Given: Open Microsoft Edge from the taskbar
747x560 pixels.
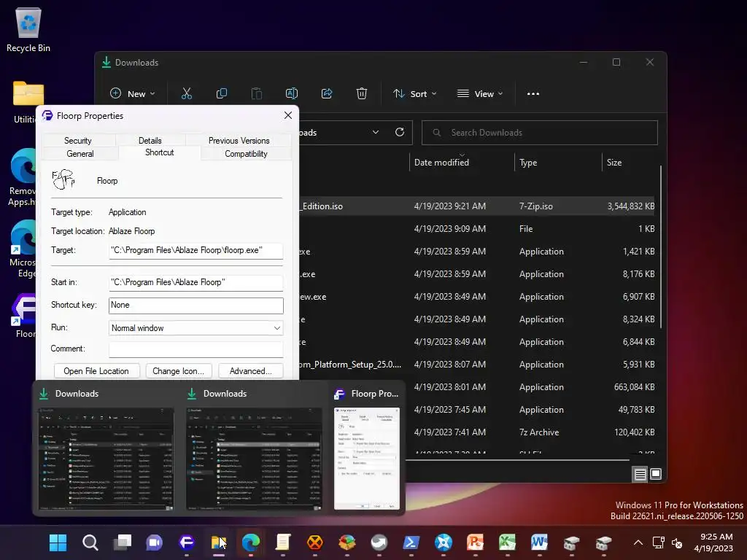Looking at the screenshot, I should click(251, 542).
